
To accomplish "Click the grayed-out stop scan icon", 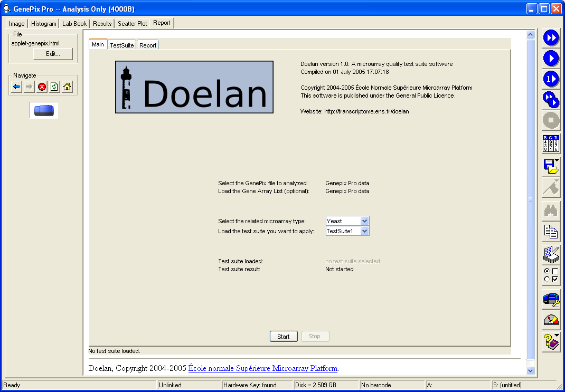I will pyautogui.click(x=551, y=121).
